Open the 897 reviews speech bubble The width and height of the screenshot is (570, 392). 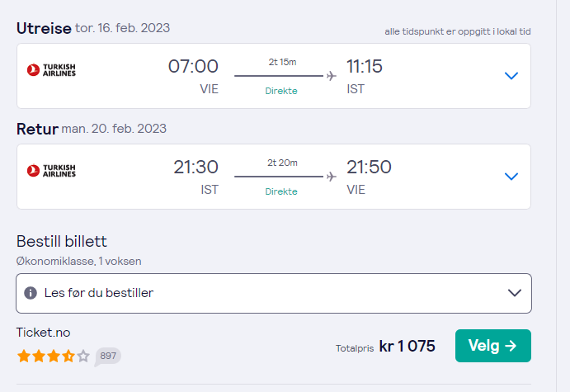(107, 357)
